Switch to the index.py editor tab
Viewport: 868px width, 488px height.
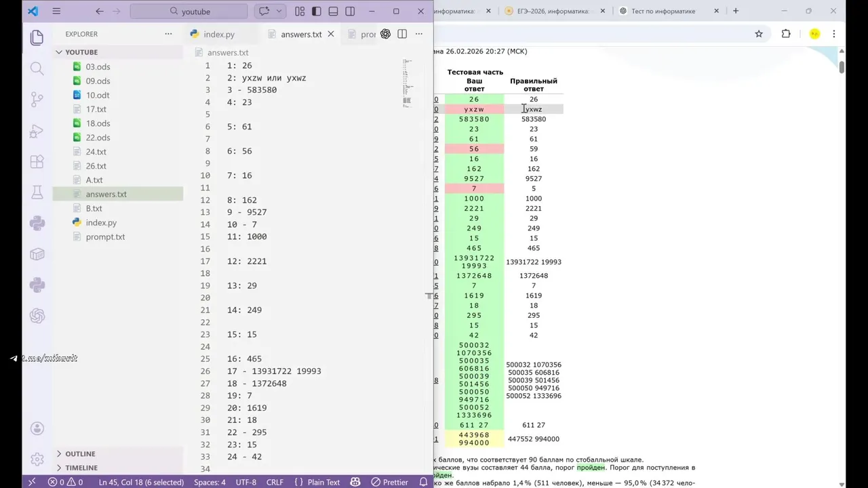pyautogui.click(x=219, y=34)
